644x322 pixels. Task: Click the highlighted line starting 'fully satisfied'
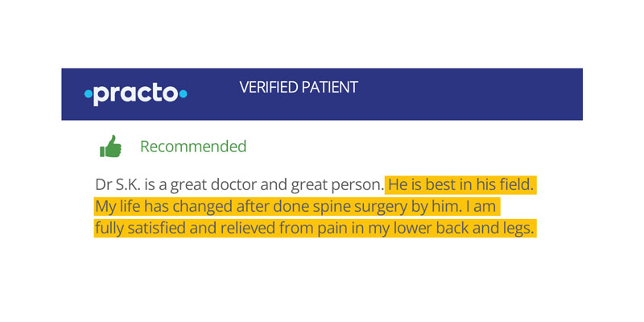click(x=314, y=229)
